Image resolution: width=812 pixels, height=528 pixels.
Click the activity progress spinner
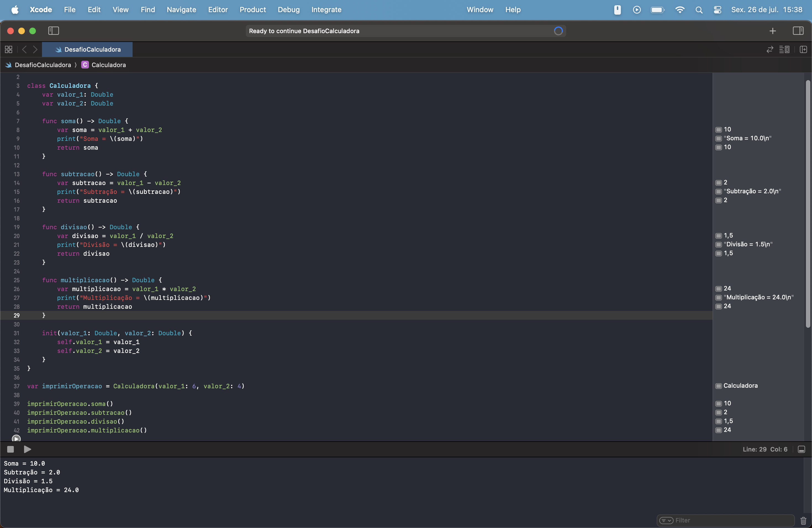point(558,31)
